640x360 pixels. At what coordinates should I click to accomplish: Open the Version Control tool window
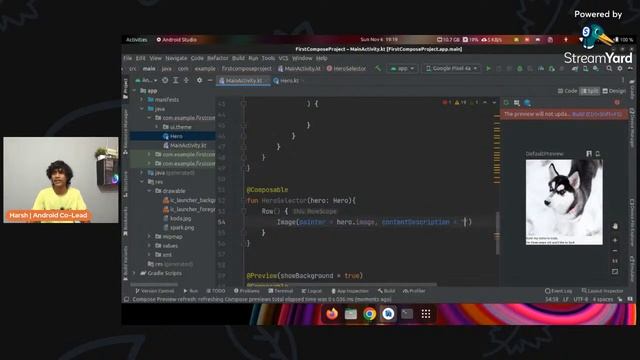point(155,291)
